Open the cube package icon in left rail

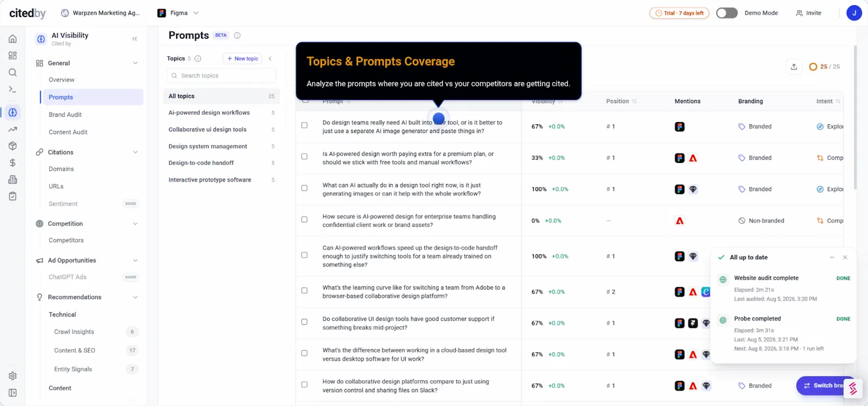pyautogui.click(x=12, y=145)
